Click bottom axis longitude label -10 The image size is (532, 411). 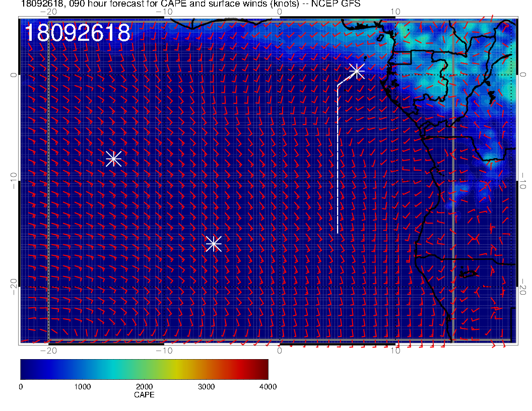point(164,351)
